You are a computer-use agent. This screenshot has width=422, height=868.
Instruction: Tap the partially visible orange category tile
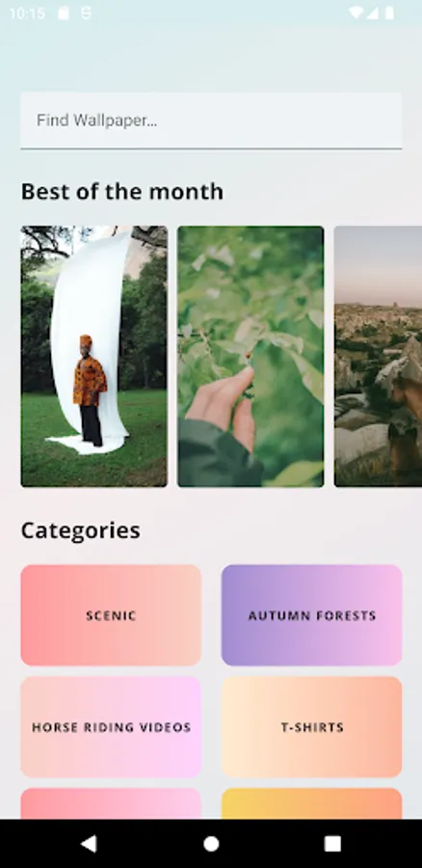point(312,803)
